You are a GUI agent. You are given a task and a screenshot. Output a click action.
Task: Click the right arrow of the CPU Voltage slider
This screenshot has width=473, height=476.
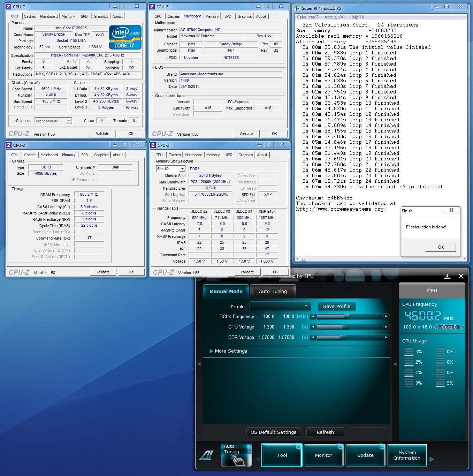[x=386, y=327]
